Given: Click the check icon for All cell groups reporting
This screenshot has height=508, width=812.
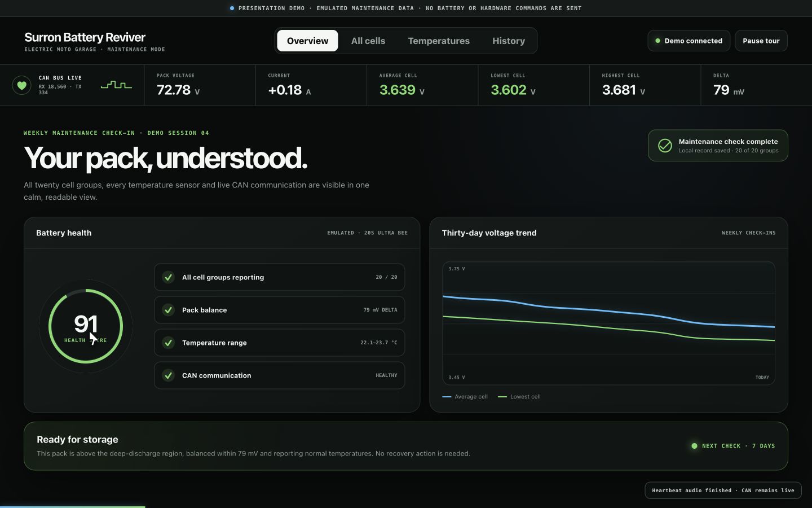Looking at the screenshot, I should 168,277.
